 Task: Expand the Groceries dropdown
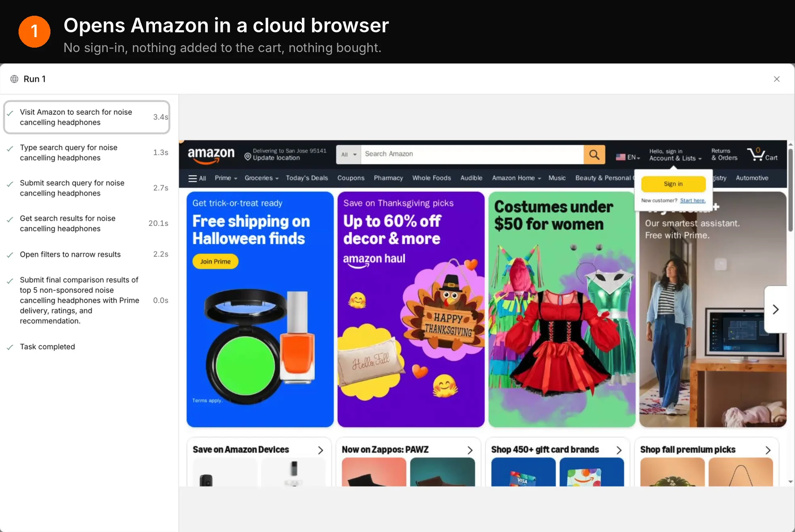point(262,178)
